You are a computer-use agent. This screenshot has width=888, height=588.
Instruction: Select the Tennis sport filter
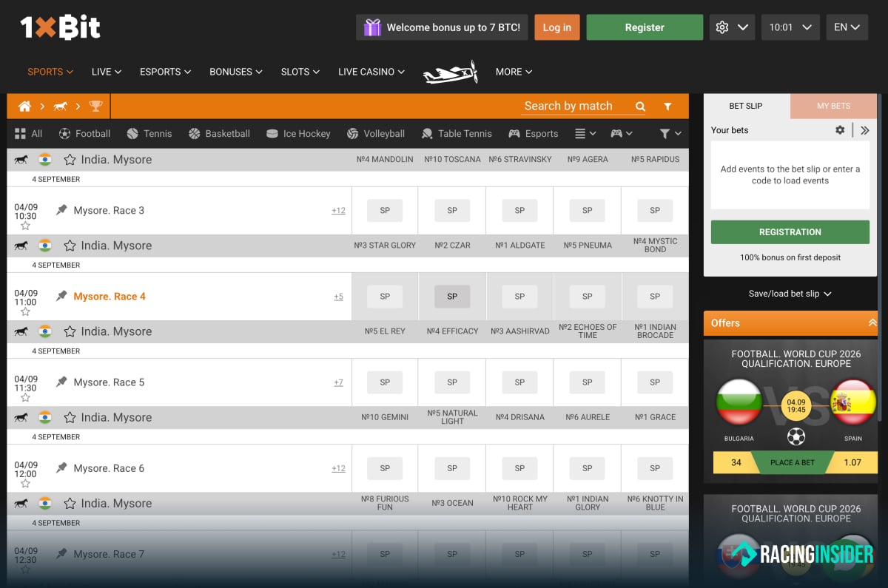click(149, 134)
